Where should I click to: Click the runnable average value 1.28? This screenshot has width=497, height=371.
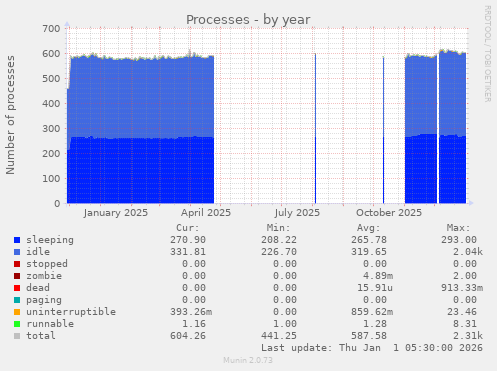point(375,324)
